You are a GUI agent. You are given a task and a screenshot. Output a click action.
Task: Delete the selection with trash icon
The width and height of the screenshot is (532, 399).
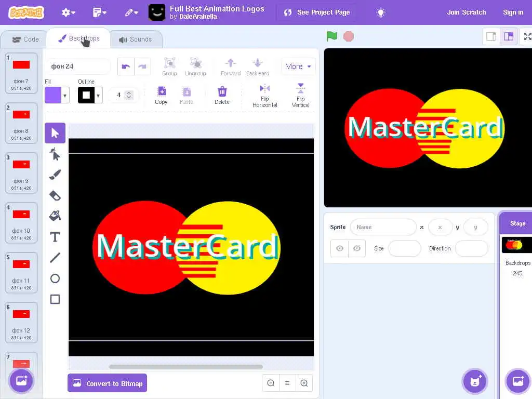pos(222,96)
